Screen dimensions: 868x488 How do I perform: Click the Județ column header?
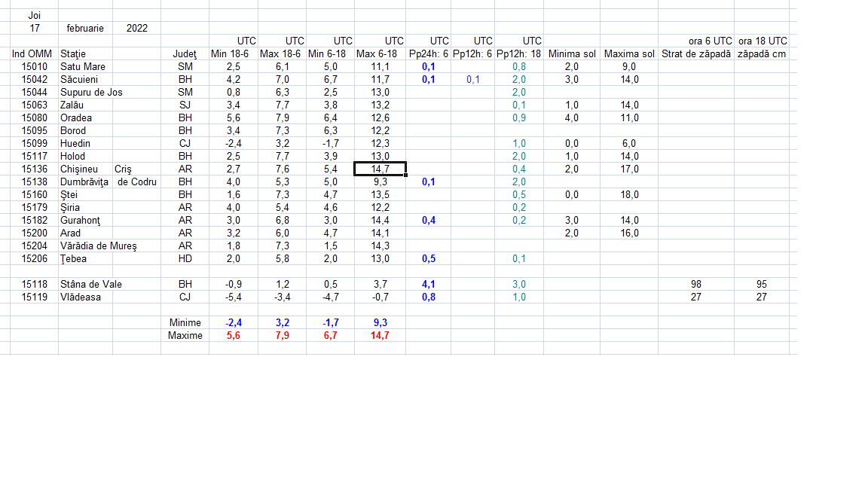(185, 53)
